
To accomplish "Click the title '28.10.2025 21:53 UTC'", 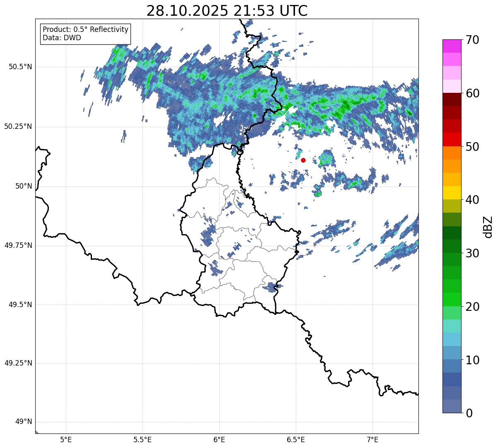I will pyautogui.click(x=227, y=11).
